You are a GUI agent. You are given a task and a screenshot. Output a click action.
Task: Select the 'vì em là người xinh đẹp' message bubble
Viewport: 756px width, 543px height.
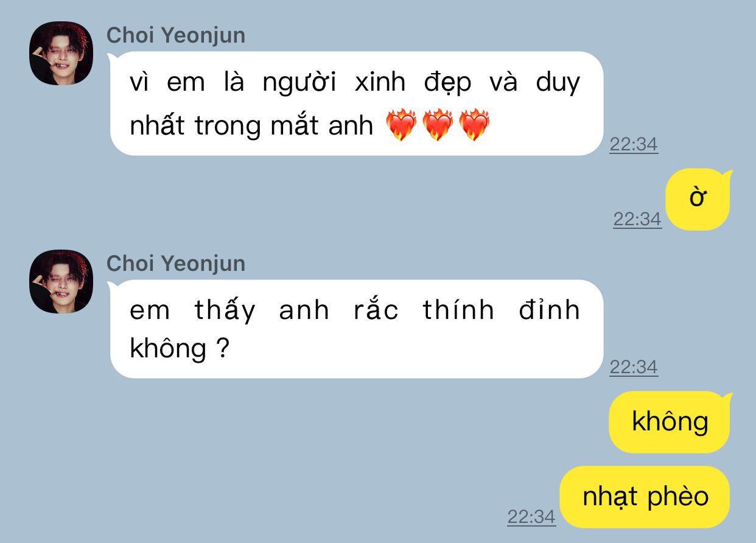(x=356, y=103)
